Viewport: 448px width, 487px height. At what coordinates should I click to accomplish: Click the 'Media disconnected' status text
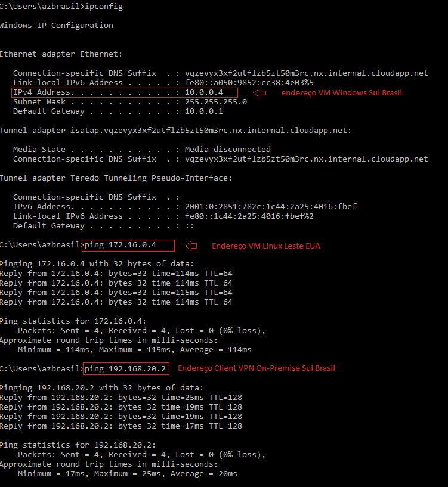(x=227, y=150)
